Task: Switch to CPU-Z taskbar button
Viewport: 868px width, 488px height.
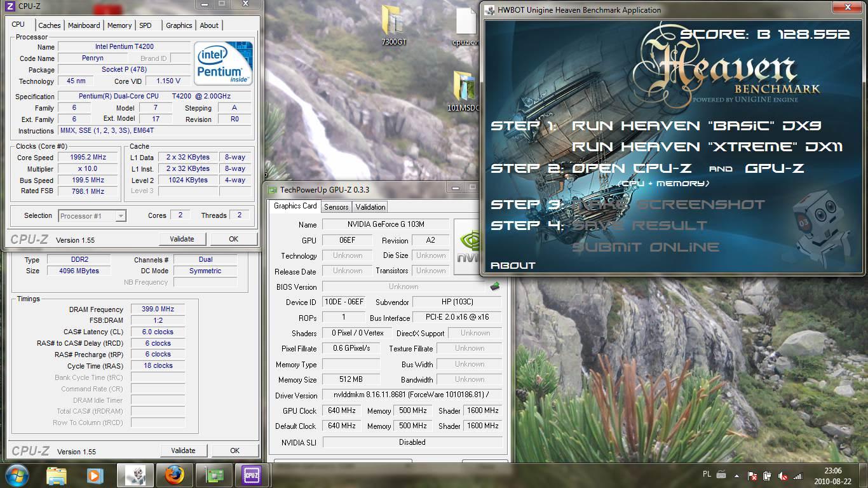Action: tap(252, 475)
